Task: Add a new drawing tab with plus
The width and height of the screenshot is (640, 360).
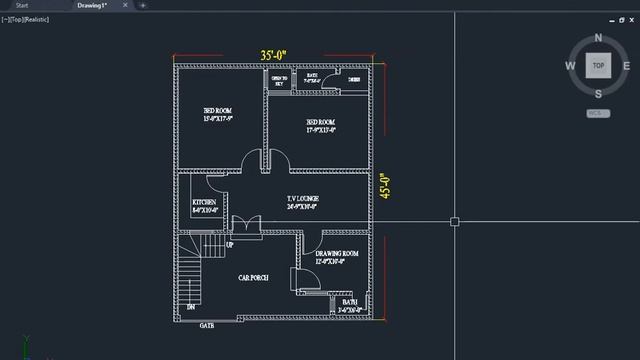Action: [142, 5]
